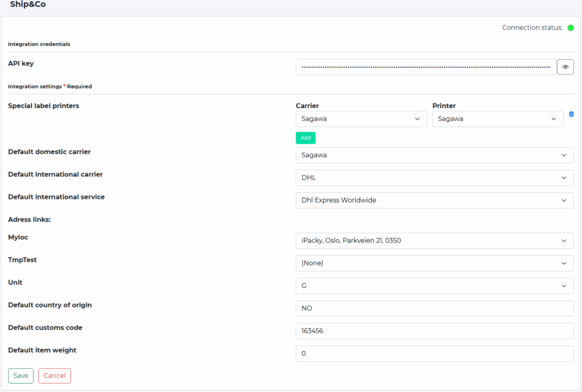Open the Carrier dropdown under Special label printers
This screenshot has width=582, height=392.
coord(361,119)
